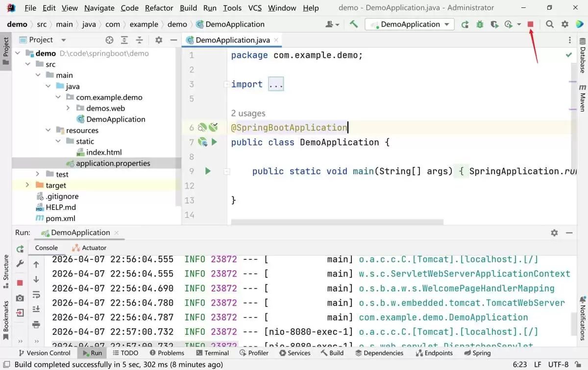Select index.html in the project tree

[x=99, y=152]
